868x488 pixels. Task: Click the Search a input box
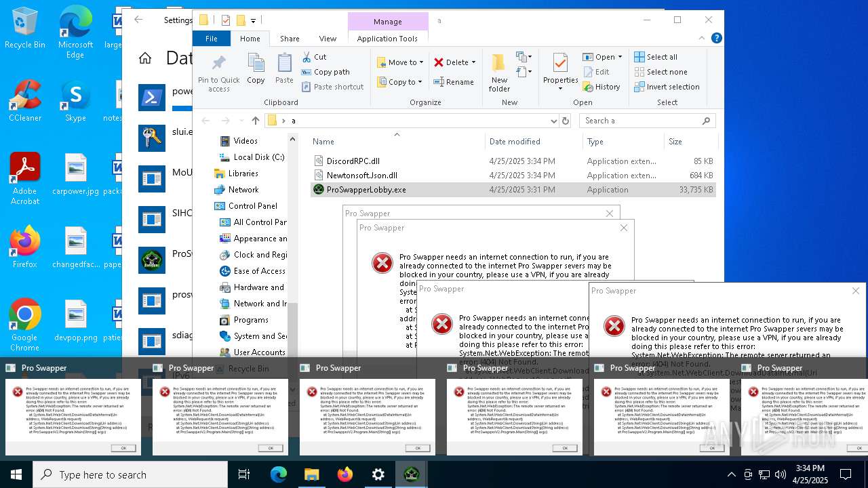pos(648,121)
